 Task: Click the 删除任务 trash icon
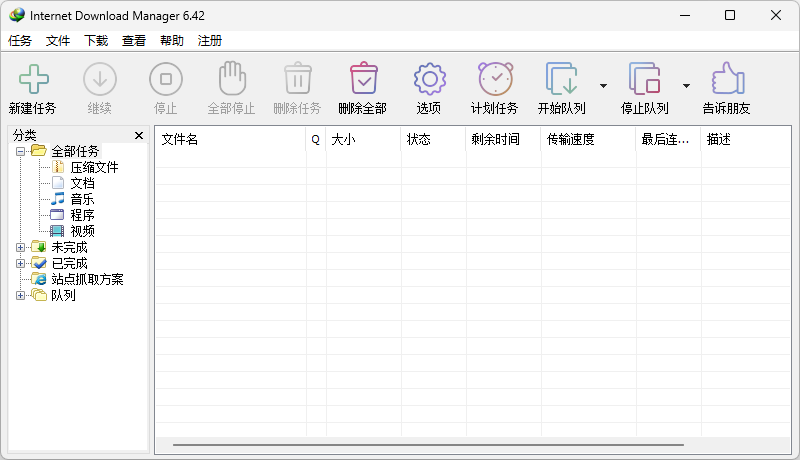298,79
